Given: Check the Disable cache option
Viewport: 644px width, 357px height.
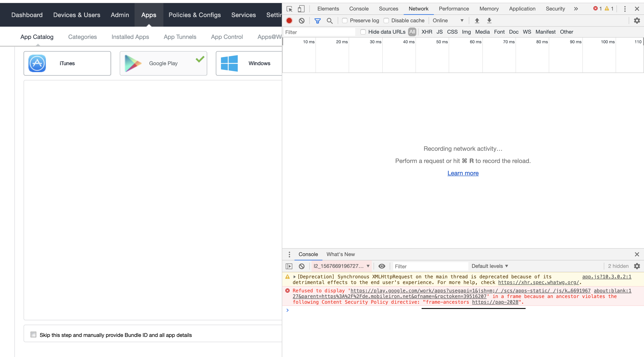Looking at the screenshot, I should point(386,21).
